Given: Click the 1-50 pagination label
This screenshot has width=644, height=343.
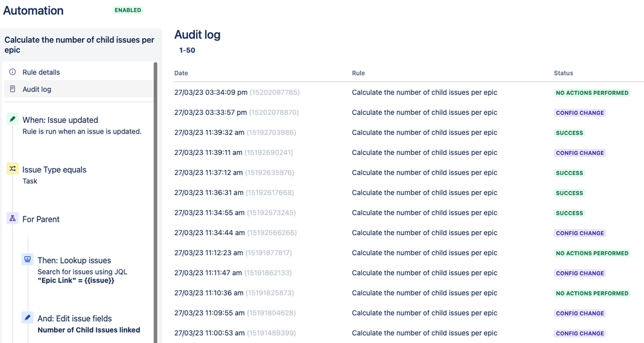Looking at the screenshot, I should point(187,50).
